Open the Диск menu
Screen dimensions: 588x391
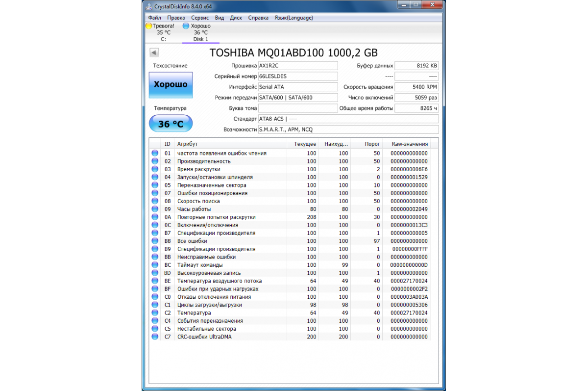236,18
